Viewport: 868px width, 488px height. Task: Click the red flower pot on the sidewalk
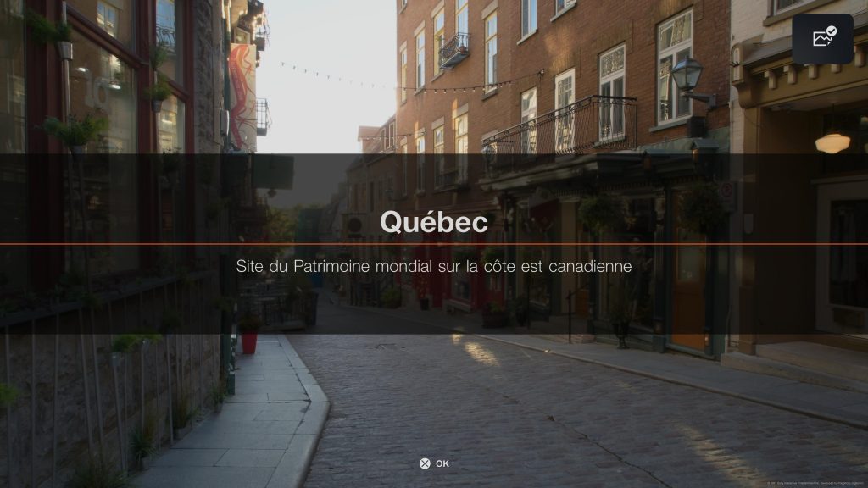[249, 343]
